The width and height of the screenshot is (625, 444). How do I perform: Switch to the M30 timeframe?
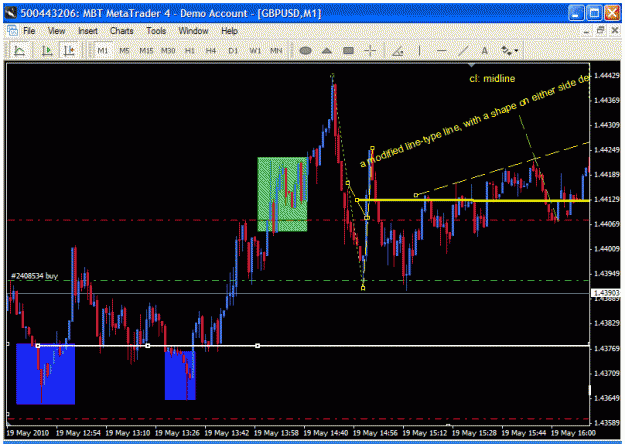pos(168,51)
